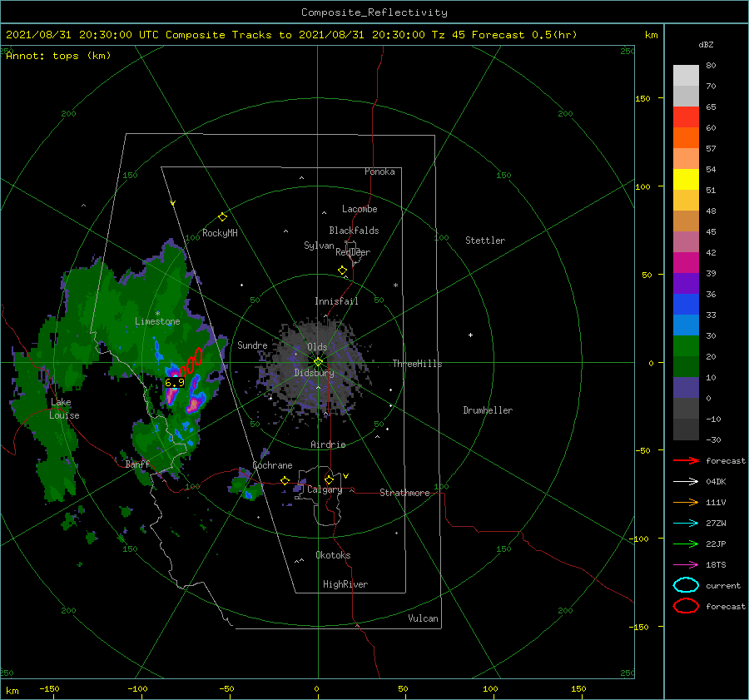Click the RedDeer city label
This screenshot has width=749, height=700.
[353, 252]
